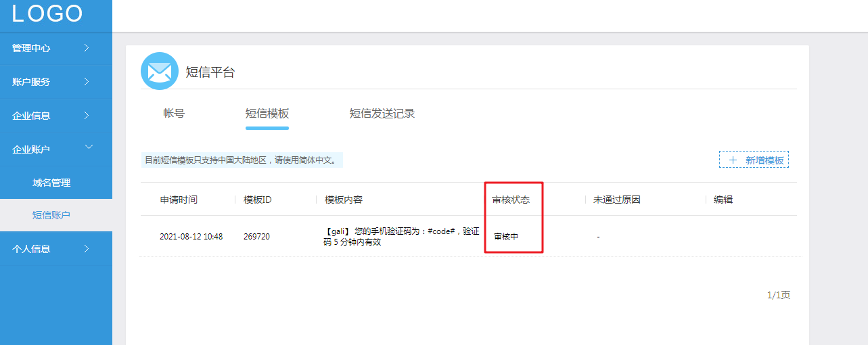Click the 申请时间 column header
The width and height of the screenshot is (868, 345).
[179, 200]
